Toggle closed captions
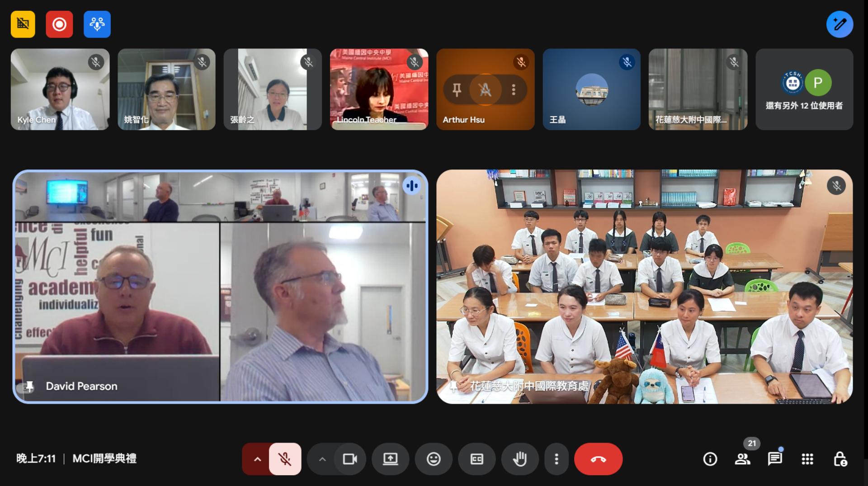This screenshot has width=868, height=486. coord(476,459)
